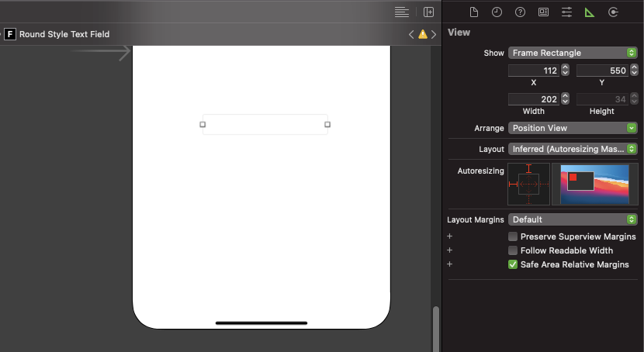The height and width of the screenshot is (352, 644).
Task: Enable Follow Readable Width checkbox
Action: (513, 250)
